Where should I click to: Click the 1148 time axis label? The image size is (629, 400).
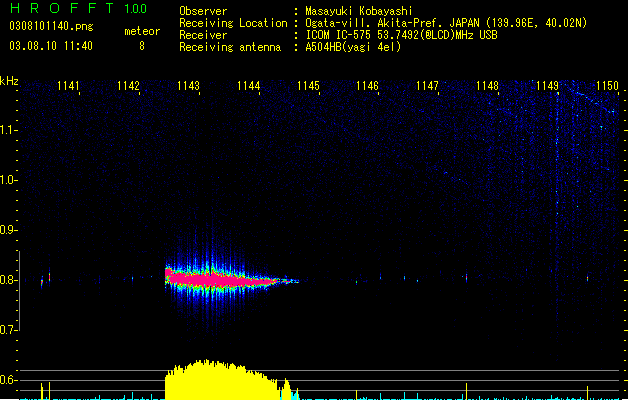[x=487, y=86]
